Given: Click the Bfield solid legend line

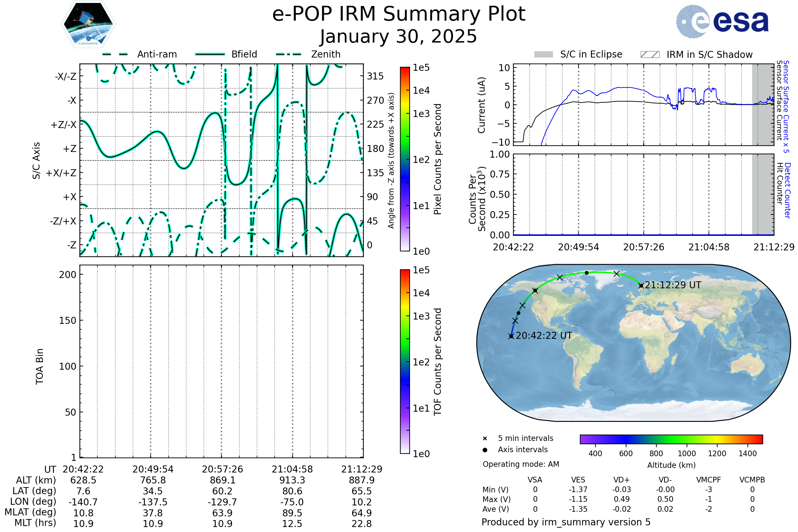Looking at the screenshot, I should point(210,54).
